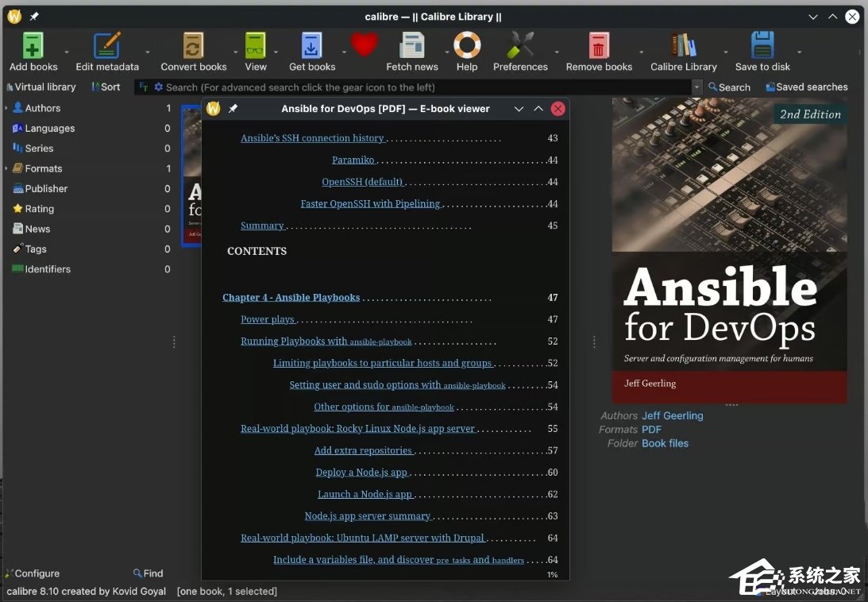The height and width of the screenshot is (602, 868).
Task: Open the View book icon
Action: [256, 46]
